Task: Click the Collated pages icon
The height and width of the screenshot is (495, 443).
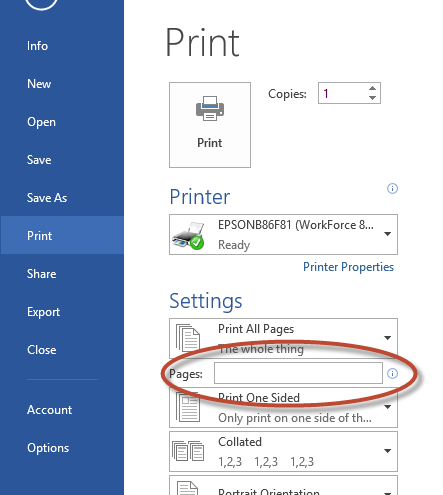Action: pos(188,451)
